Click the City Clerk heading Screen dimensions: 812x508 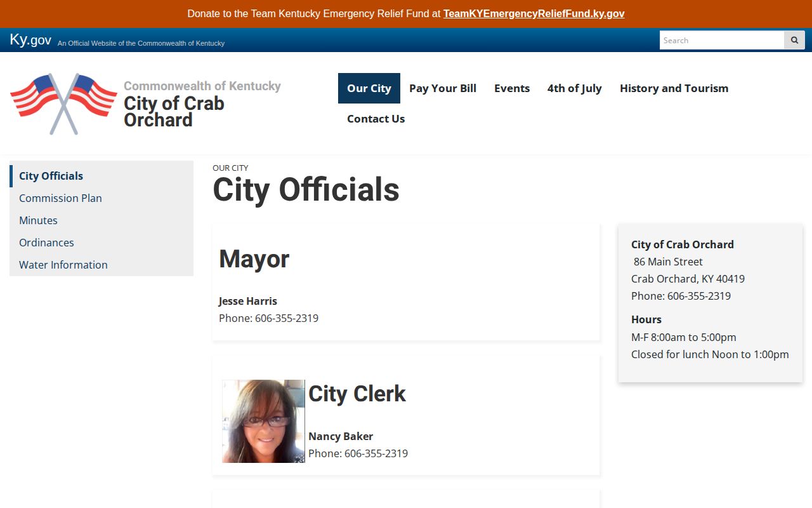pos(357,394)
